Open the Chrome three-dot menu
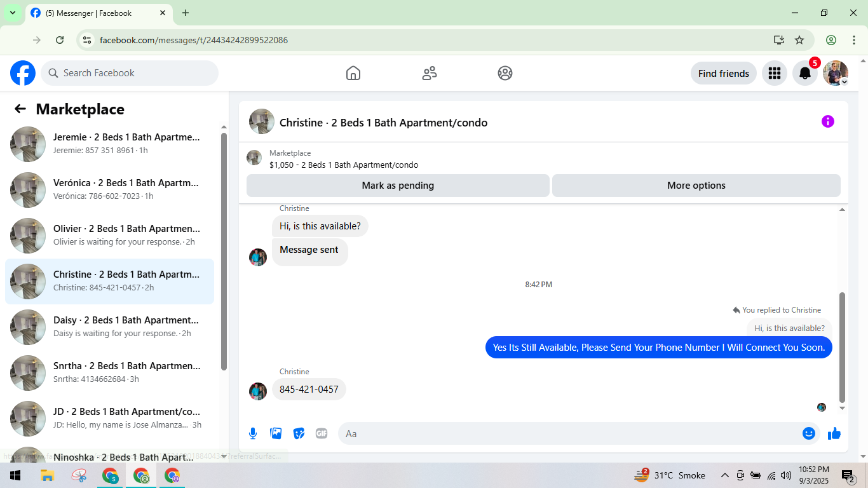 854,40
